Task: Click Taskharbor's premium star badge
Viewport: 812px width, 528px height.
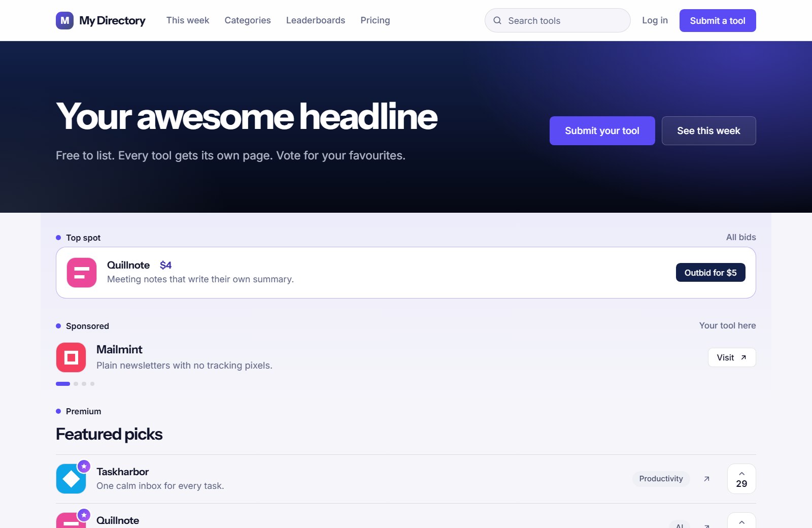Action: 84,466
